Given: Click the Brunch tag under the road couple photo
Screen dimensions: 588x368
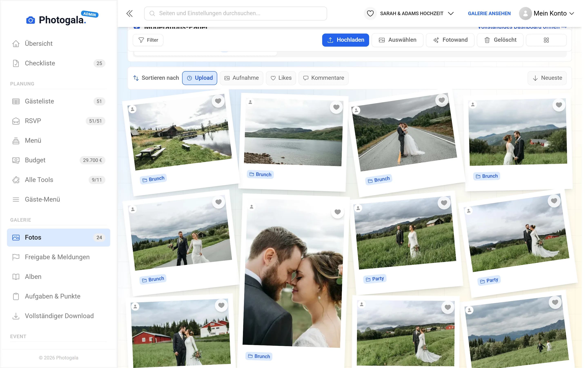Looking at the screenshot, I should pyautogui.click(x=379, y=180).
